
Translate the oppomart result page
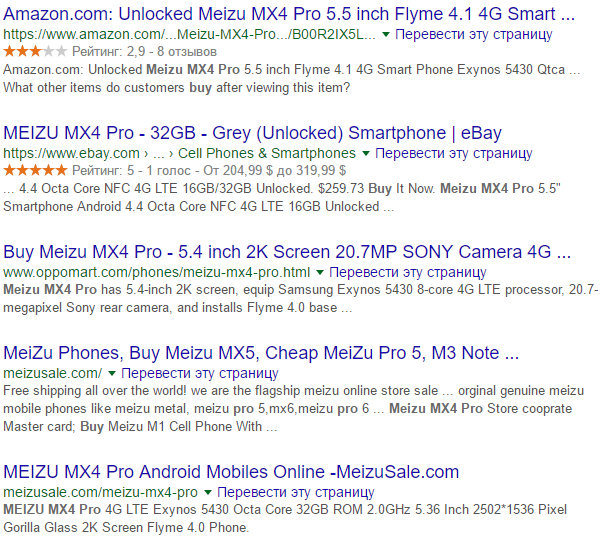click(x=408, y=272)
